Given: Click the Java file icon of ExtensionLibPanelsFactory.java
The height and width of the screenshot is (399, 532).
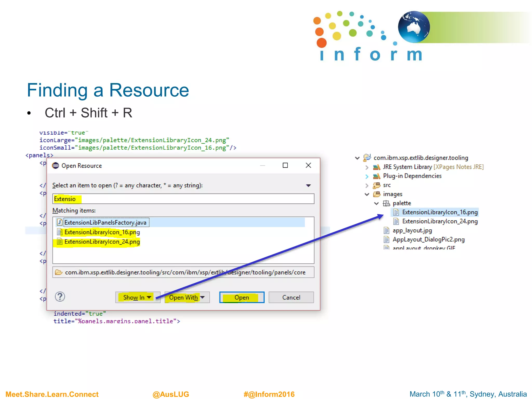Looking at the screenshot, I should (x=60, y=222).
